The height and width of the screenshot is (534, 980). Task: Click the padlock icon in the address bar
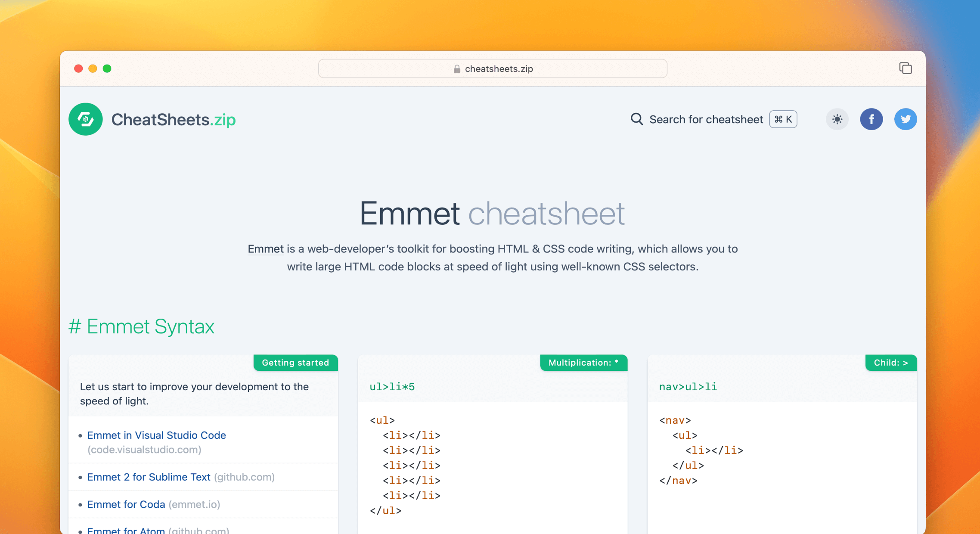click(x=456, y=68)
